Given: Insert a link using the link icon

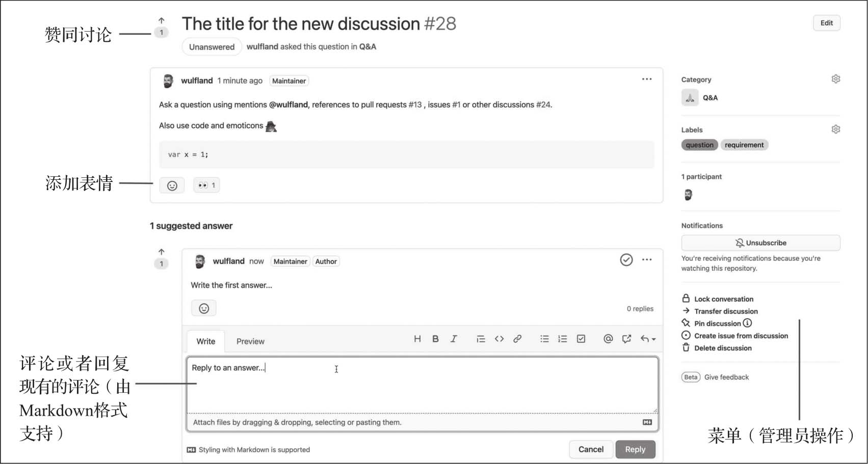Looking at the screenshot, I should click(517, 339).
